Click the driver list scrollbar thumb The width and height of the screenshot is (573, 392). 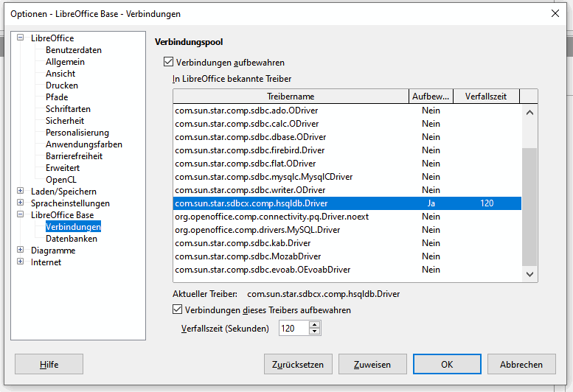tap(529, 206)
